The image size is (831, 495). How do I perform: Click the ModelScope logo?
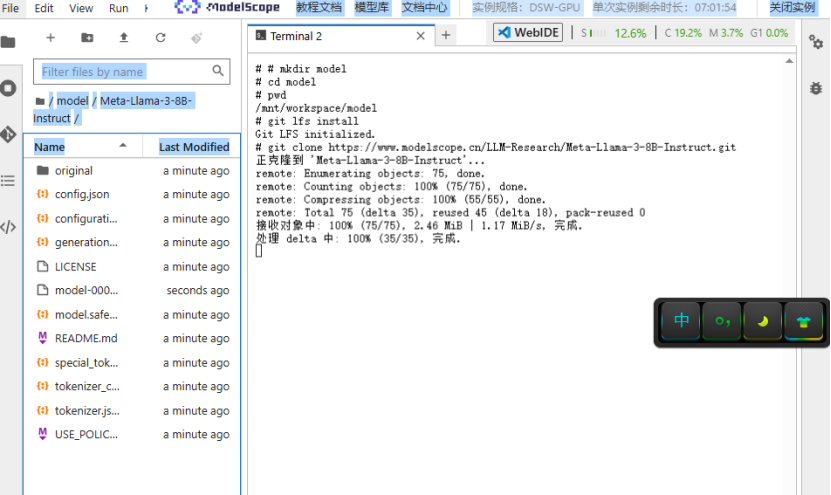tap(227, 7)
